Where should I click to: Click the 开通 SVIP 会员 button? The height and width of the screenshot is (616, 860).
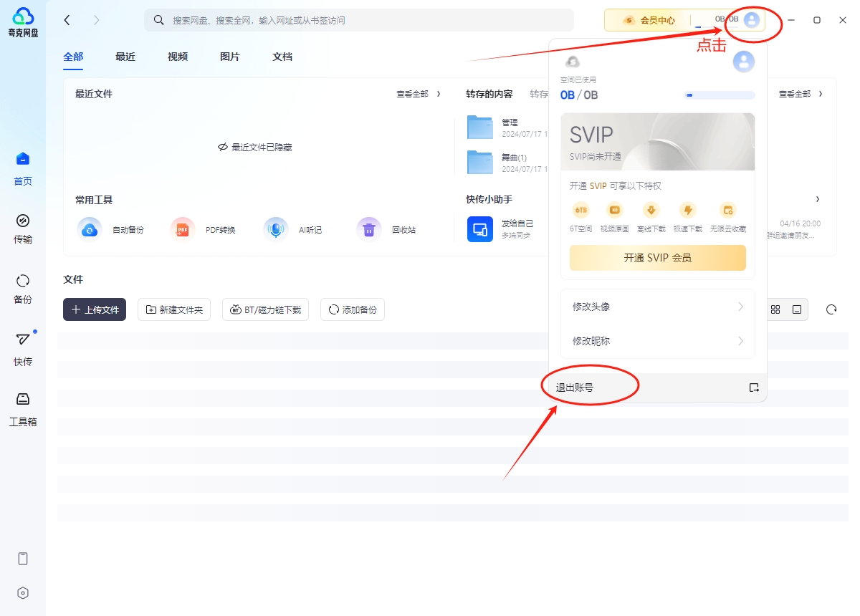[x=658, y=258]
